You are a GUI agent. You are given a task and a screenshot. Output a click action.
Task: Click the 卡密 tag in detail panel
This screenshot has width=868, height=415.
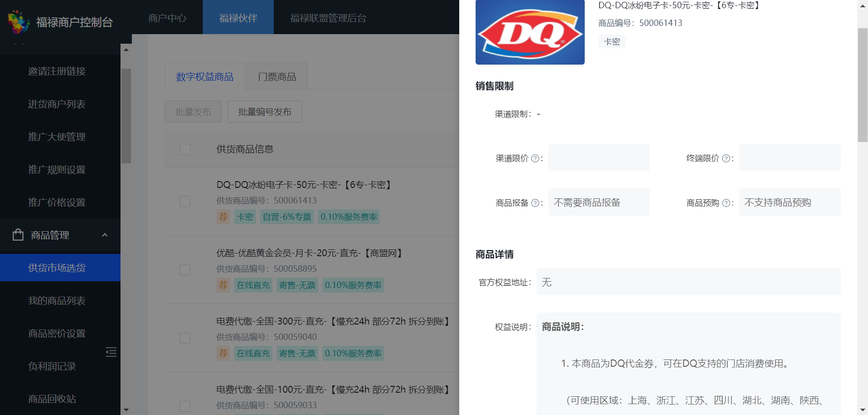[612, 41]
